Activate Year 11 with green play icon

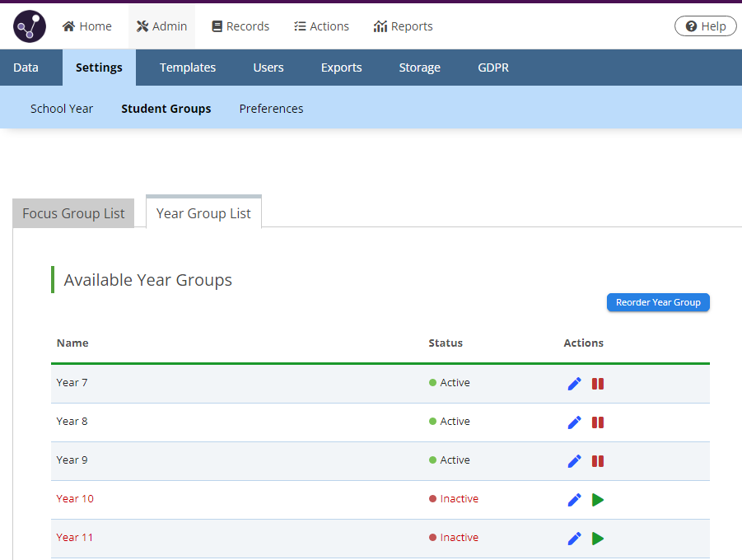coord(598,539)
